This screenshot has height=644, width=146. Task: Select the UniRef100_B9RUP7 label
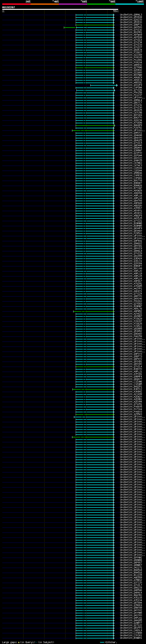tap(131, 266)
